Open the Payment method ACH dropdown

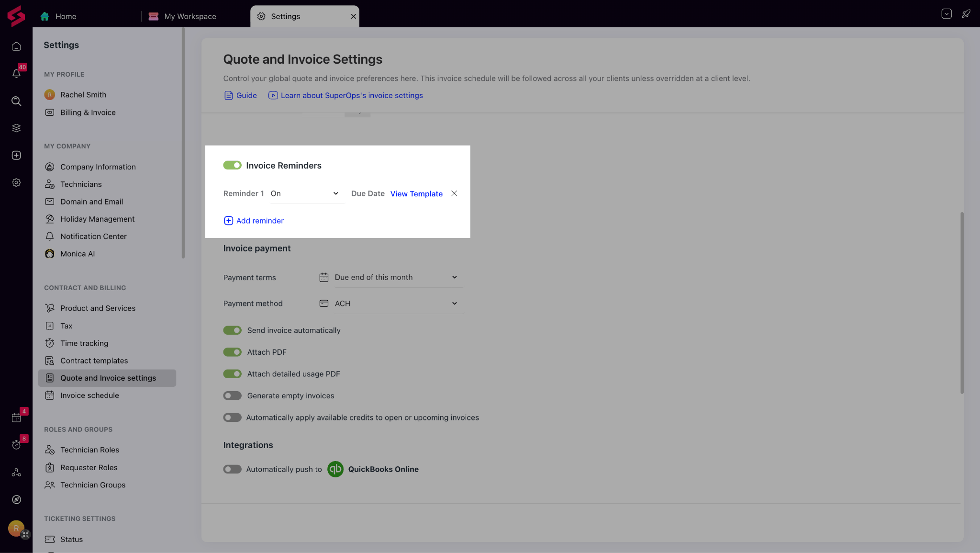pyautogui.click(x=397, y=304)
